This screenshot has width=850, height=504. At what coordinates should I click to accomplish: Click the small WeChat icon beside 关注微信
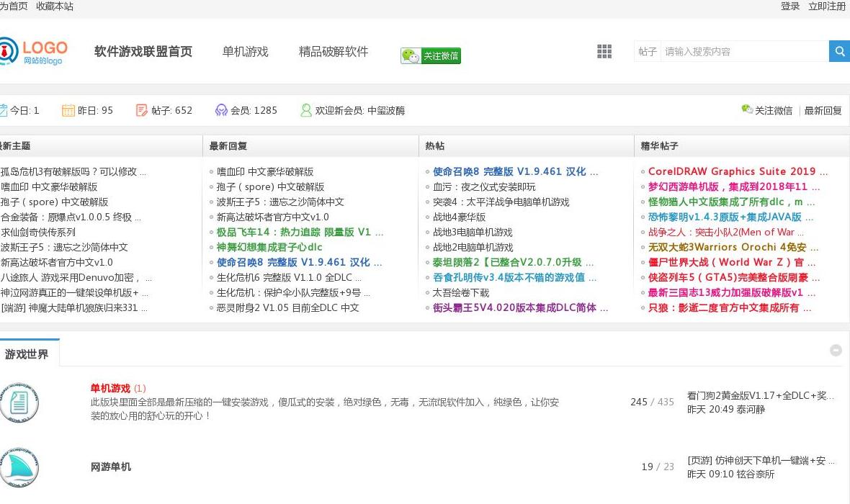[x=747, y=109]
